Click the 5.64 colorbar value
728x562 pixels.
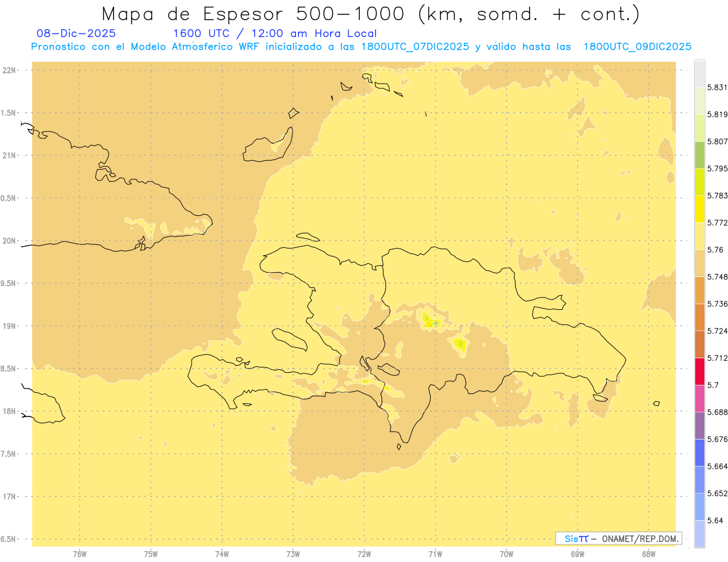coord(715,520)
